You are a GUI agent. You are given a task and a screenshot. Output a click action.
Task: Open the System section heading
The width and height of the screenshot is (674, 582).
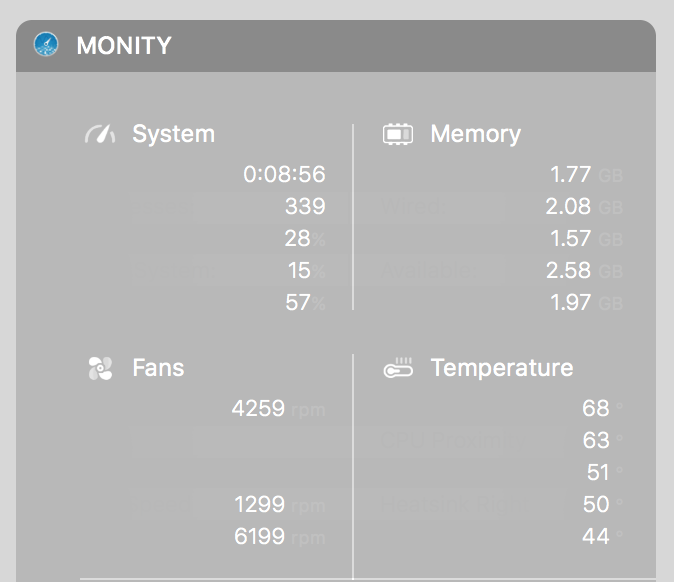(174, 134)
